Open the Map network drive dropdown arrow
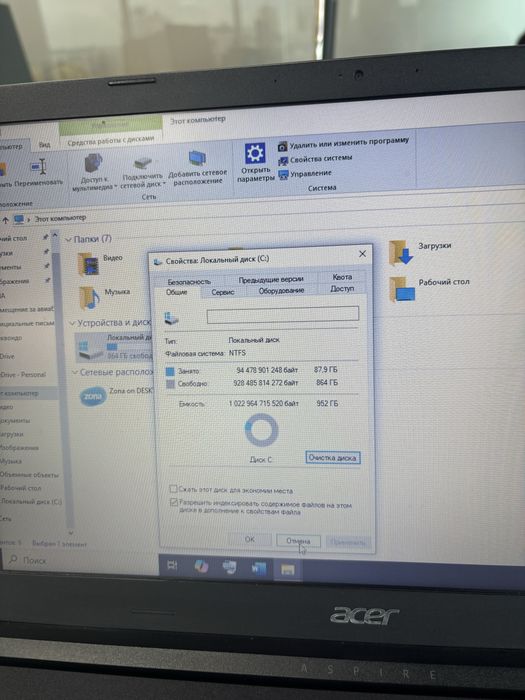 pyautogui.click(x=164, y=183)
